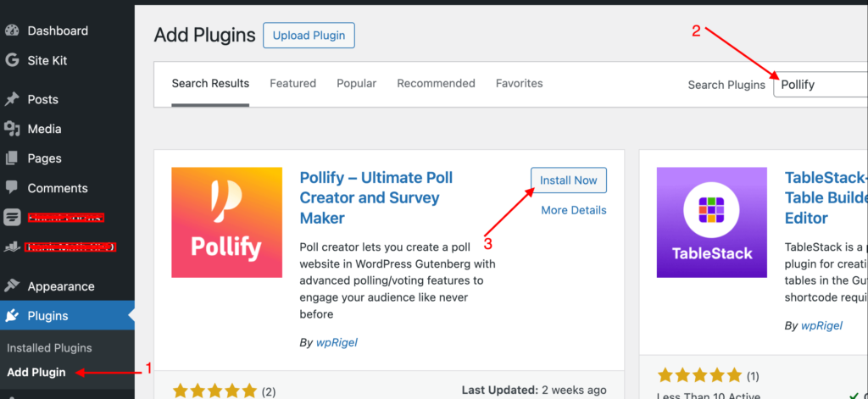Switch to the Favorites tab
This screenshot has width=868, height=399.
(x=520, y=84)
